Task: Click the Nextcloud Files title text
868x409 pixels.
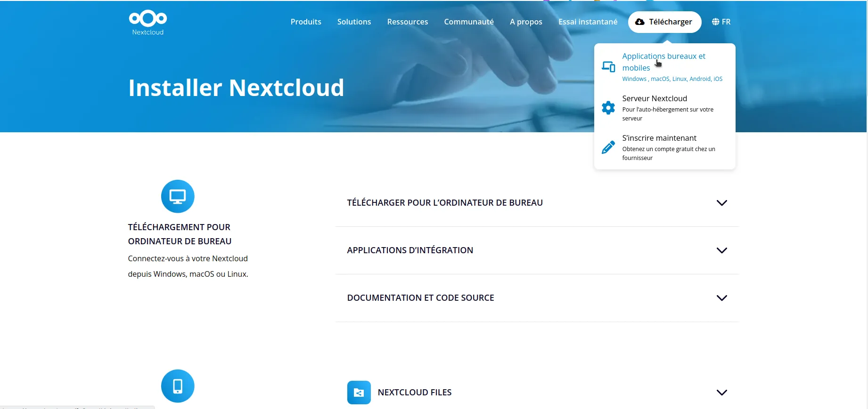Action: click(415, 393)
